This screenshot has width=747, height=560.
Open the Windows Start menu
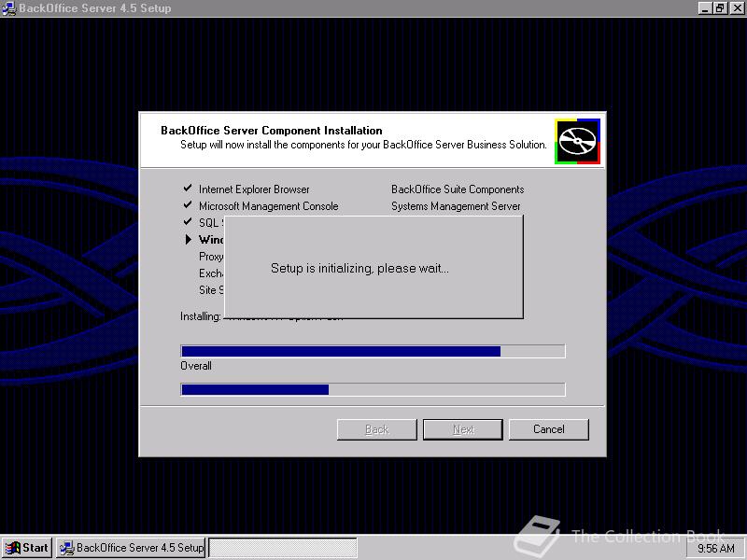coord(27,548)
